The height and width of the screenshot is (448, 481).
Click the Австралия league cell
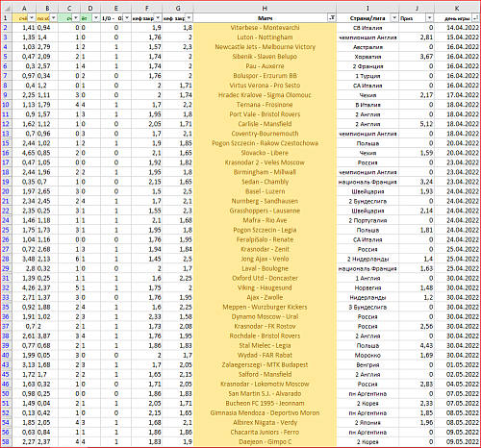click(x=367, y=47)
